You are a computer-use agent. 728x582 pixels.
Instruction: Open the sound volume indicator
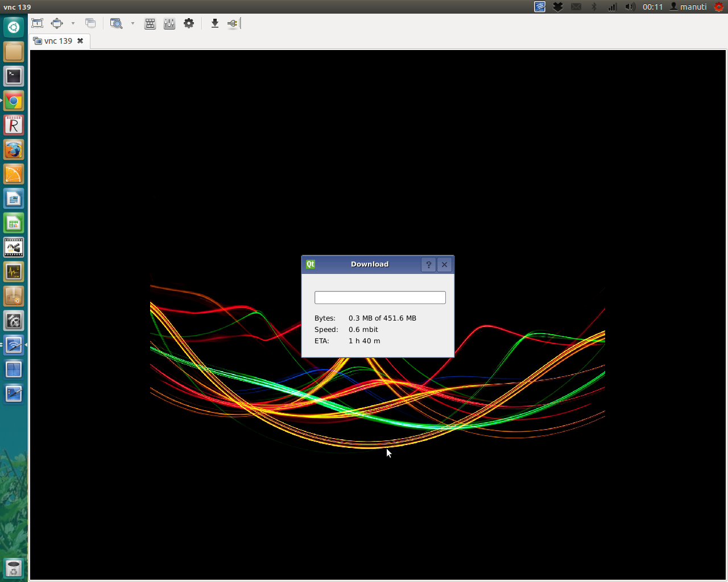(x=630, y=7)
